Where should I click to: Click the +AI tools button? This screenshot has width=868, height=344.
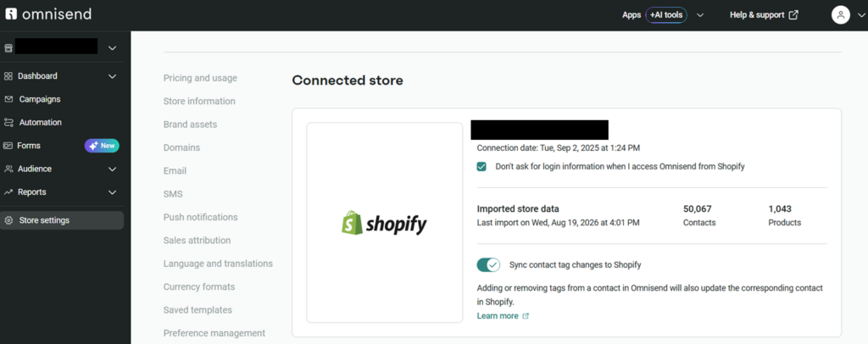666,15
